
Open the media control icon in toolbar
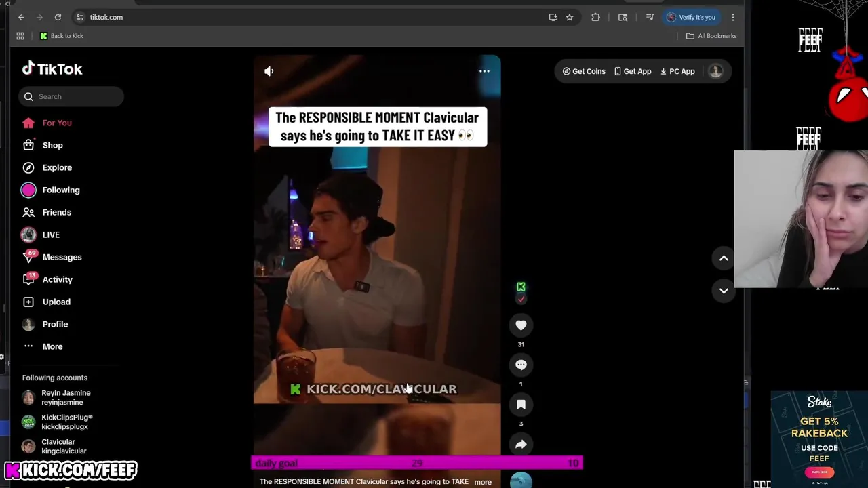point(650,17)
